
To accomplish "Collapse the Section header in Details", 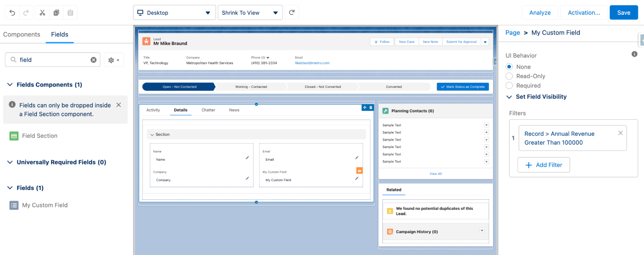I will (152, 135).
